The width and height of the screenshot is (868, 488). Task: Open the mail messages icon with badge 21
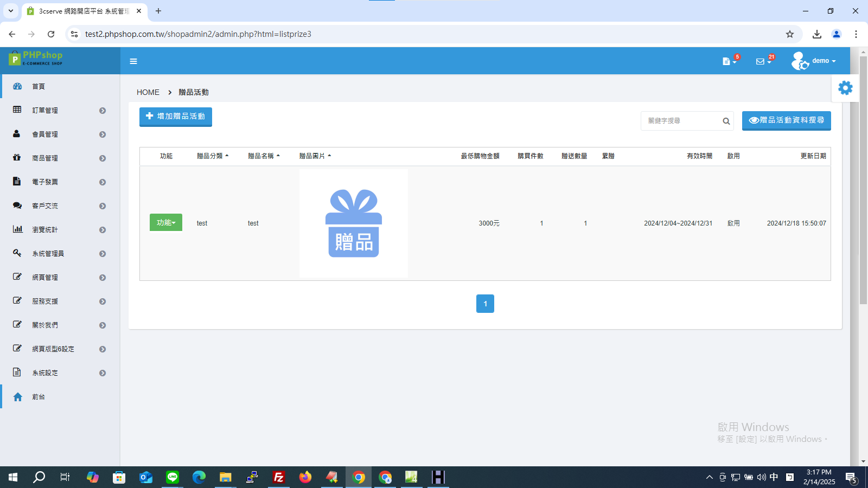pyautogui.click(x=763, y=61)
